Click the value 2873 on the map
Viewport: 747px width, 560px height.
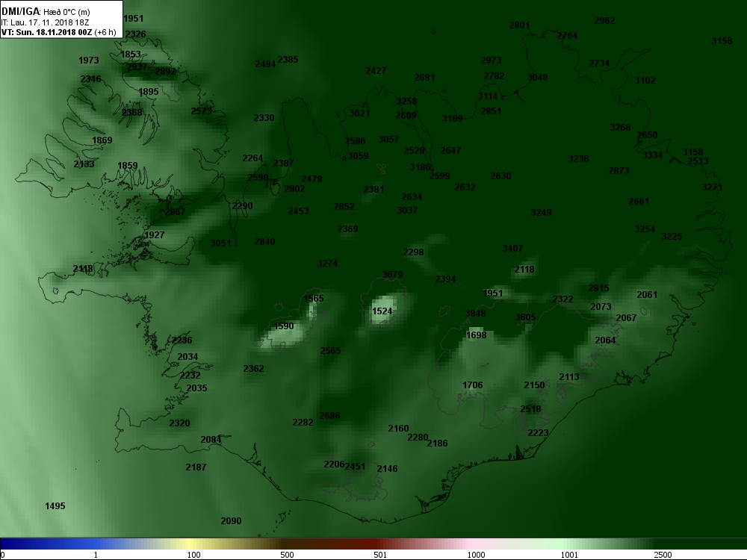coord(619,171)
